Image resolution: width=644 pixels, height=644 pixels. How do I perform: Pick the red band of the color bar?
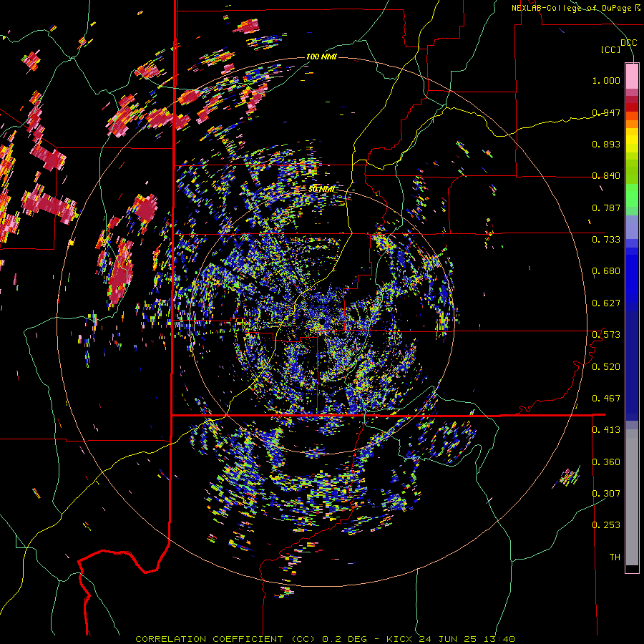pyautogui.click(x=632, y=107)
